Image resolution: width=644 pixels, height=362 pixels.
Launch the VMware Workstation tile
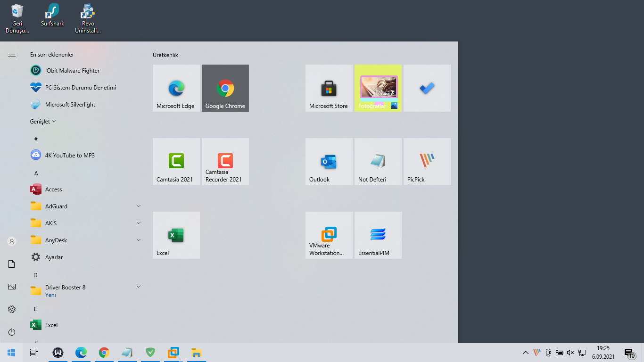(x=329, y=235)
